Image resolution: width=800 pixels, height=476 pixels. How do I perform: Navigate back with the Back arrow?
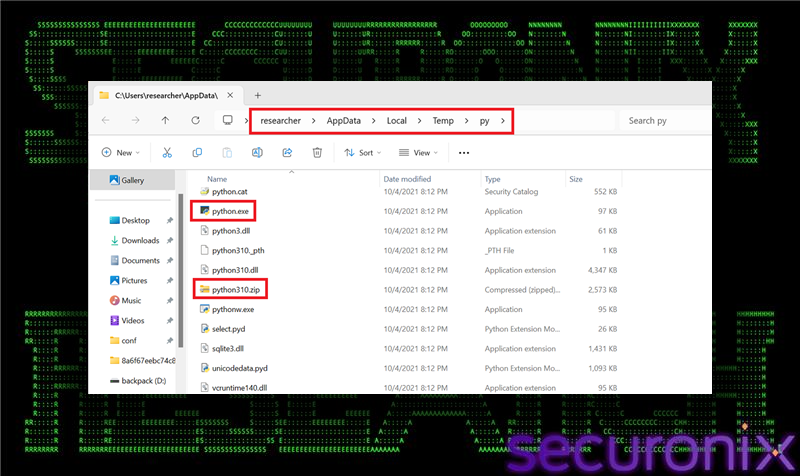click(x=106, y=120)
